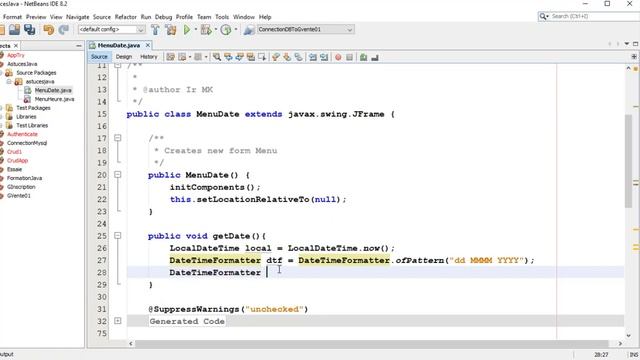Expand the Generated Code fold at line 32
Viewport: 640px width, 360px height.
tap(118, 321)
